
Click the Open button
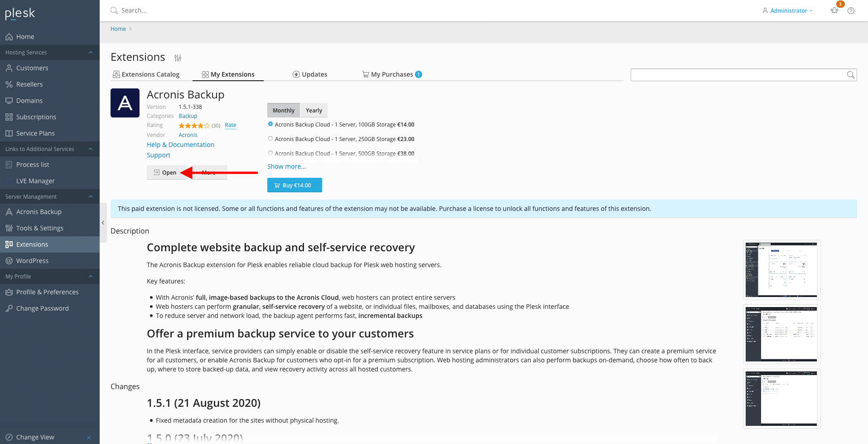pos(167,172)
